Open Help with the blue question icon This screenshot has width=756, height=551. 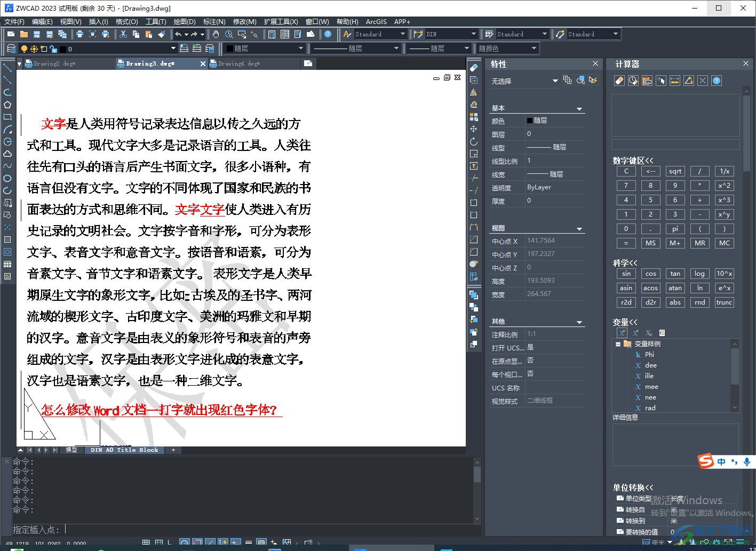(x=328, y=34)
